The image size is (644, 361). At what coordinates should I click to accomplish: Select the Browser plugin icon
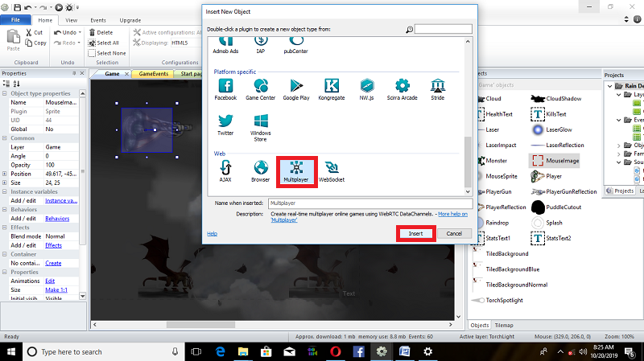pyautogui.click(x=261, y=168)
